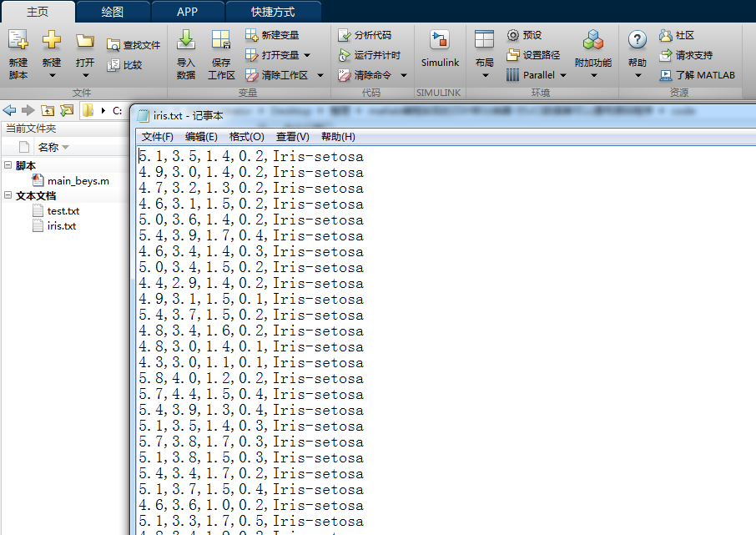The height and width of the screenshot is (535, 756).
Task: Click the 清除命令 clear commands icon
Action: (345, 75)
